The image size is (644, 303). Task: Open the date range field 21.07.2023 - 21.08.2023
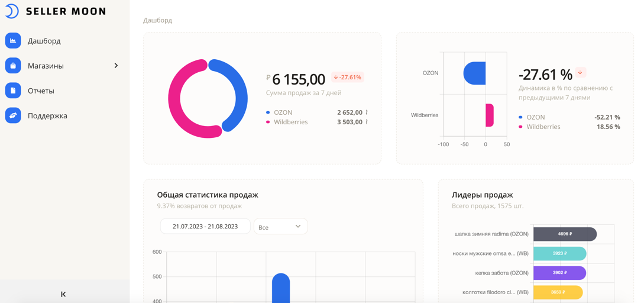point(205,226)
